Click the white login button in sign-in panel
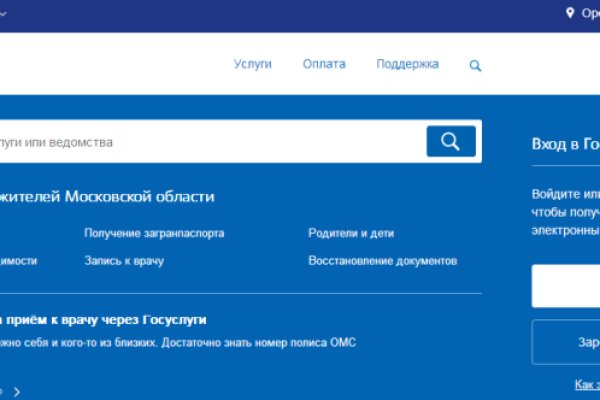The width and height of the screenshot is (600, 400). [x=566, y=286]
